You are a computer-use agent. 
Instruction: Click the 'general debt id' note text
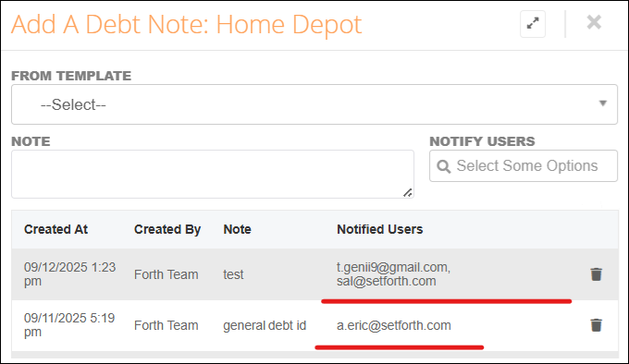coord(265,325)
